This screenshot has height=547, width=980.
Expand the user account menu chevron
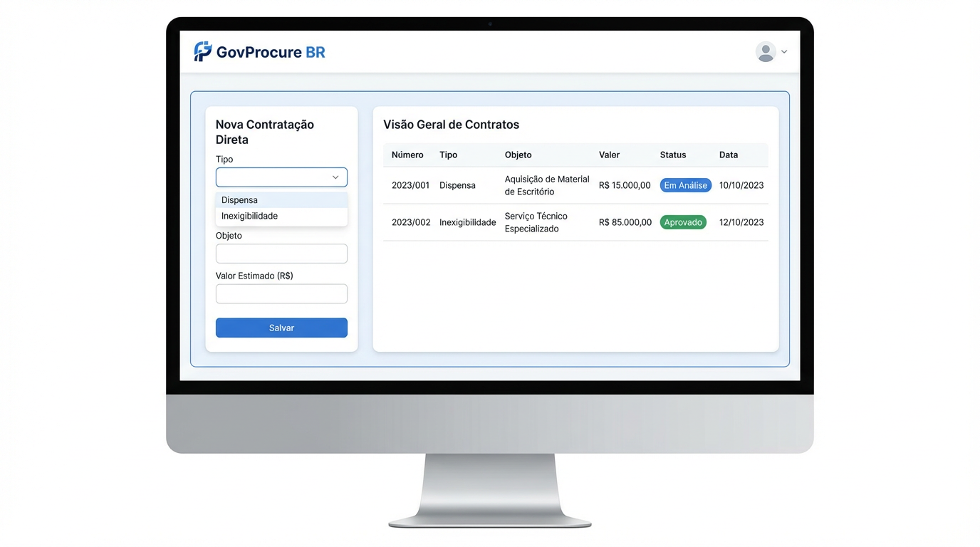click(x=784, y=52)
